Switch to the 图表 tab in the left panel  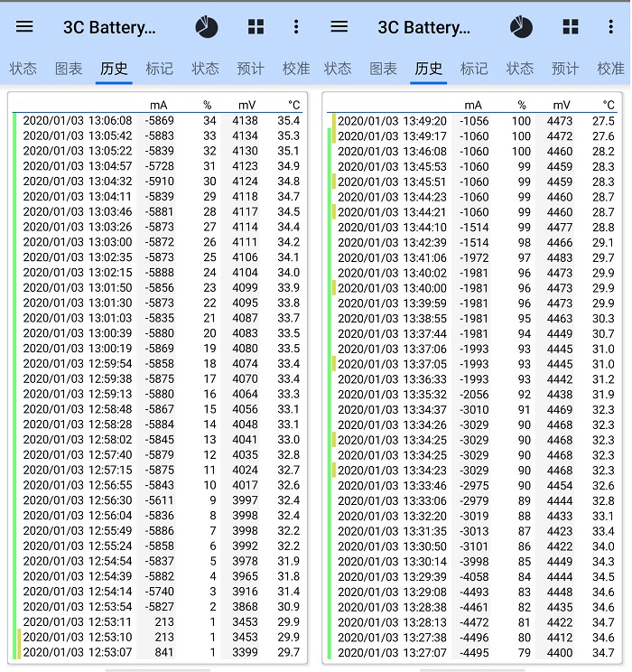pyautogui.click(x=69, y=69)
